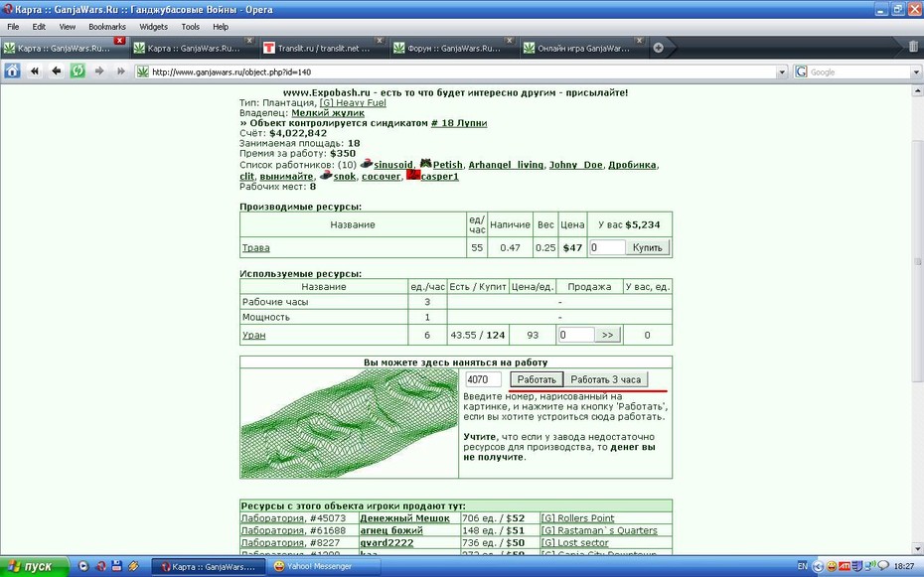Click the captcha number input field
924x577 pixels.
pyautogui.click(x=483, y=379)
